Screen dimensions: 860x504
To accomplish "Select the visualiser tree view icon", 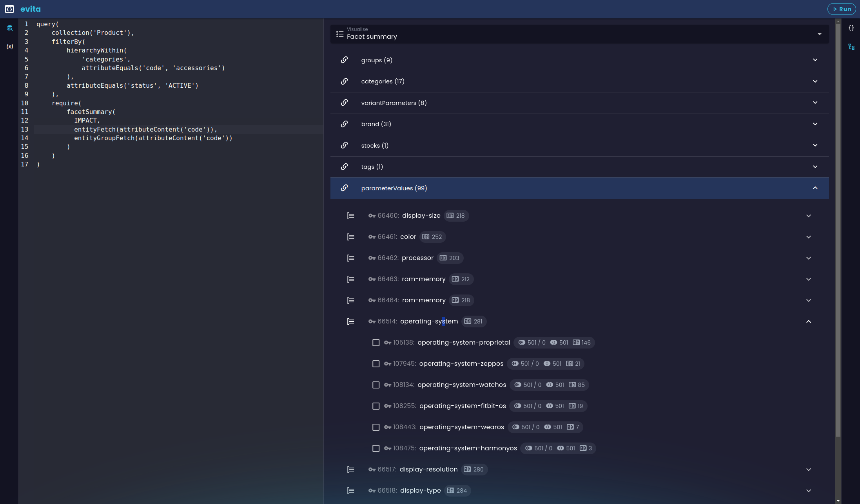I will tap(851, 47).
